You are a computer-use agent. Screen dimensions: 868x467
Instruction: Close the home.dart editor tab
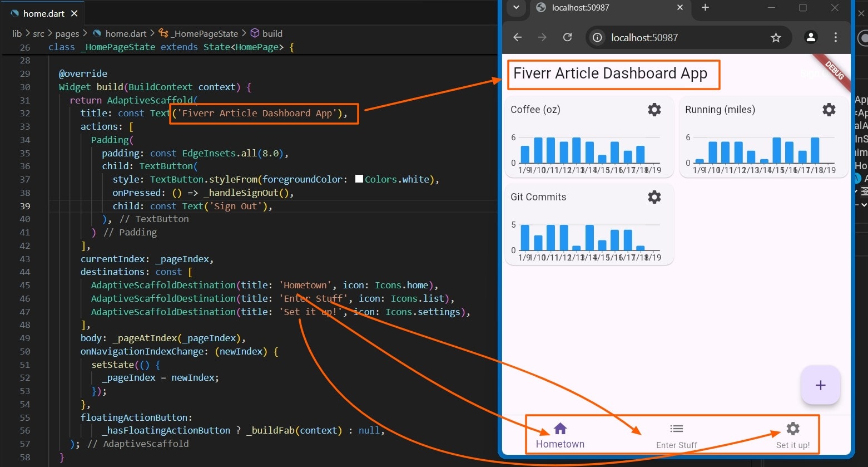(x=75, y=13)
